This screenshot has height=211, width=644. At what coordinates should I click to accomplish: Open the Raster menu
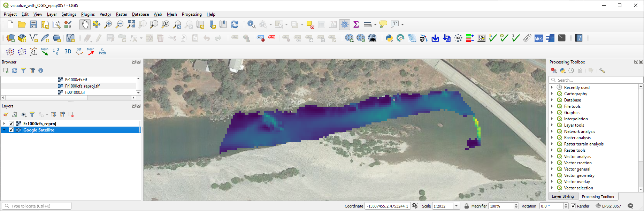coord(122,14)
